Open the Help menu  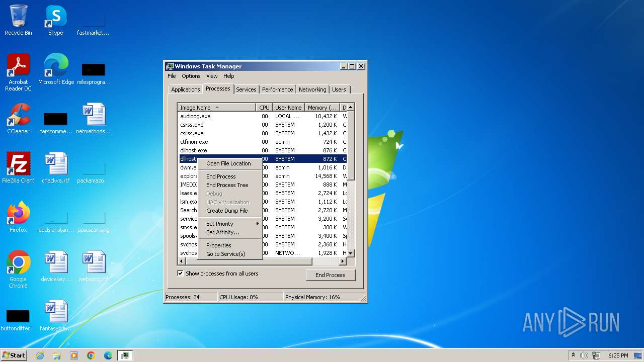(229, 76)
